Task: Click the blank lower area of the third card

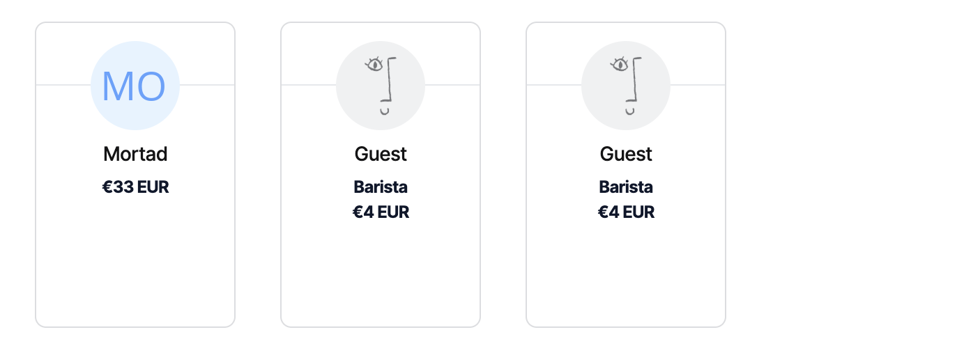Action: pyautogui.click(x=626, y=278)
